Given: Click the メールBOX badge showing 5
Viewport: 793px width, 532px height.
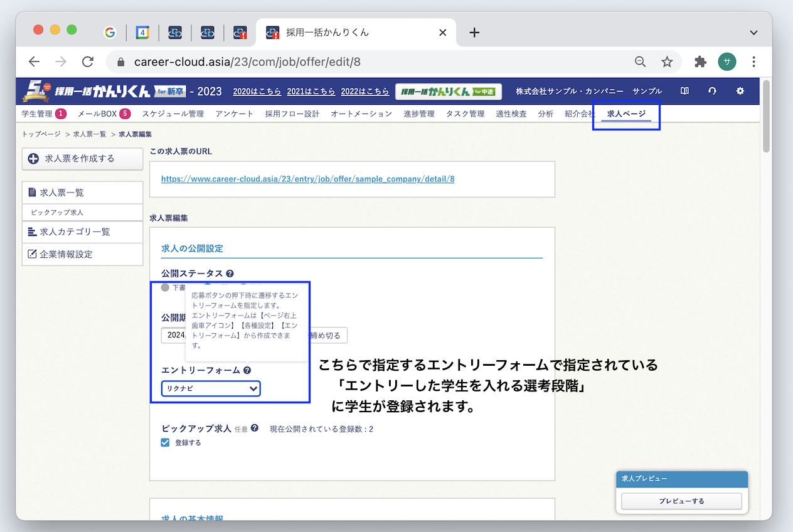Looking at the screenshot, I should [x=124, y=114].
